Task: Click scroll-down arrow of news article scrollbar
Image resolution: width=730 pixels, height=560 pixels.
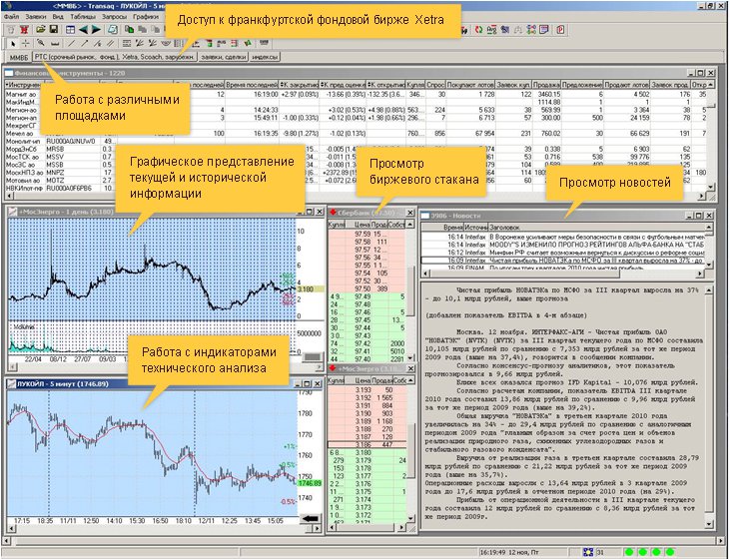Action: [709, 525]
